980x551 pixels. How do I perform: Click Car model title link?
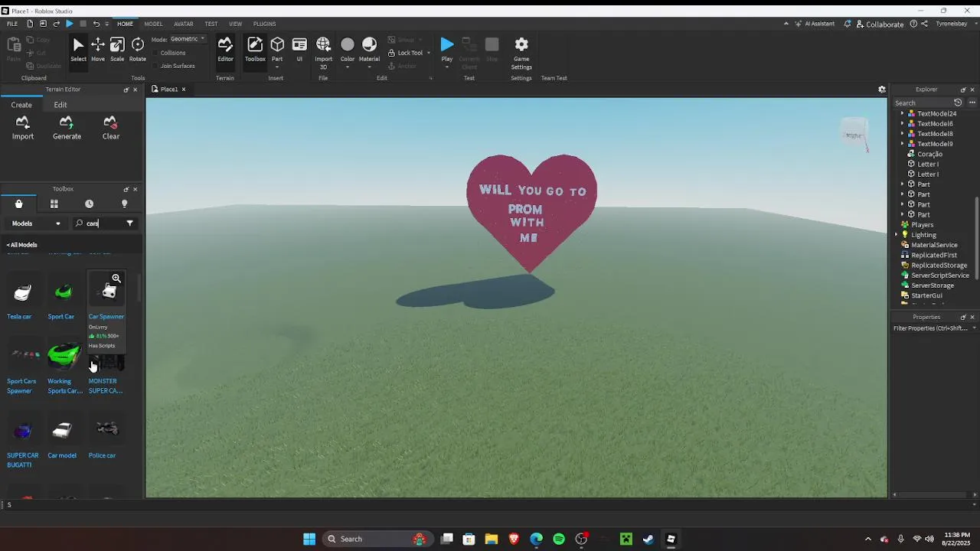click(62, 455)
